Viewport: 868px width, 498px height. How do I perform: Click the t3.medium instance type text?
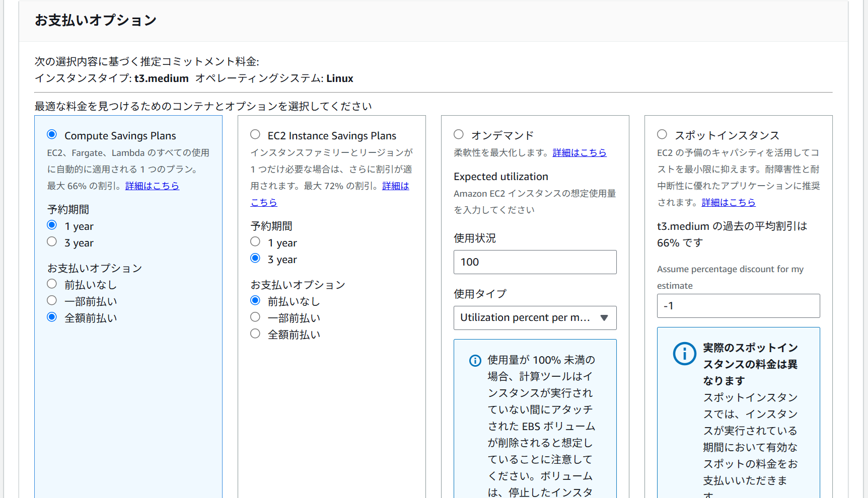[162, 78]
